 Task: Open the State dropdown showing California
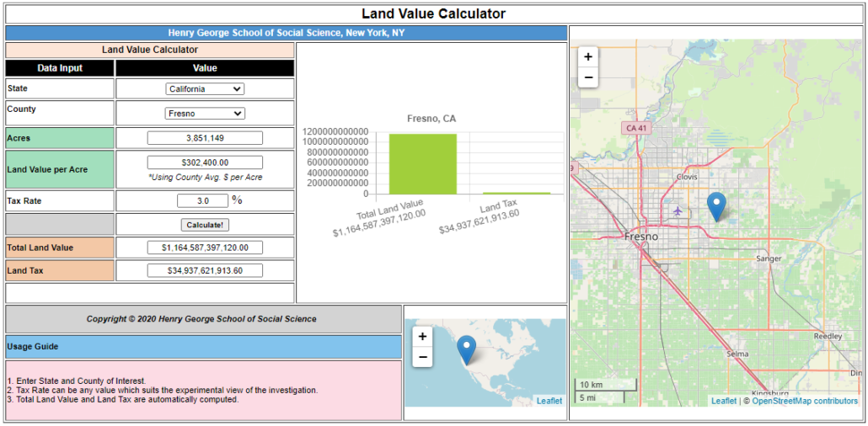pyautogui.click(x=205, y=88)
